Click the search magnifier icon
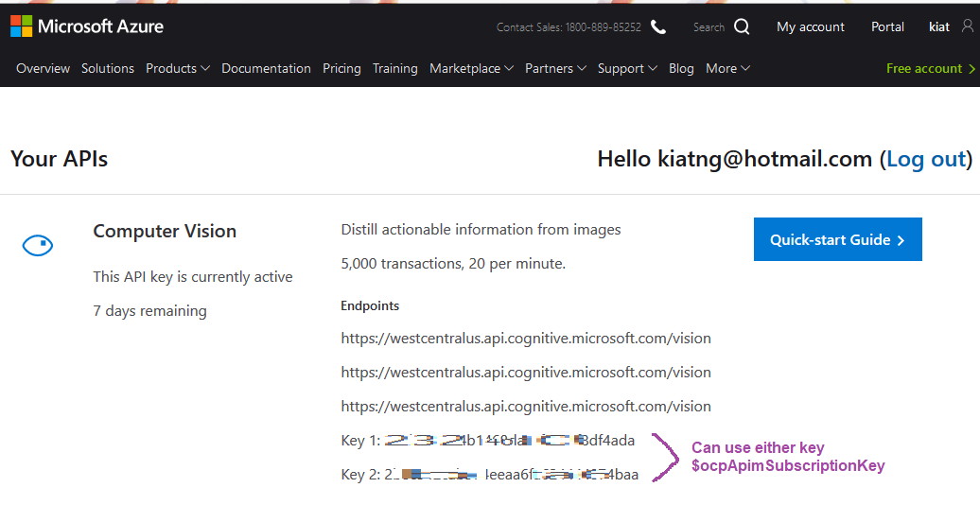Image resolution: width=980 pixels, height=505 pixels. click(x=742, y=26)
